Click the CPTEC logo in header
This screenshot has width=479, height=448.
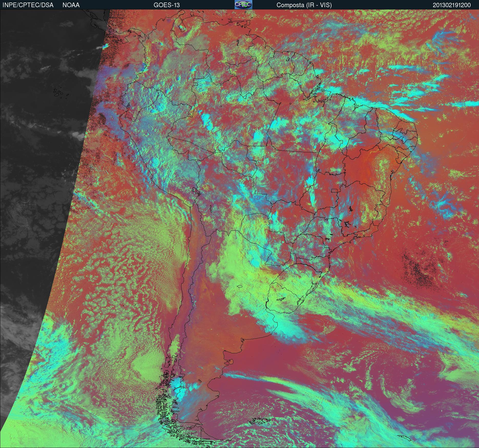[x=243, y=5]
